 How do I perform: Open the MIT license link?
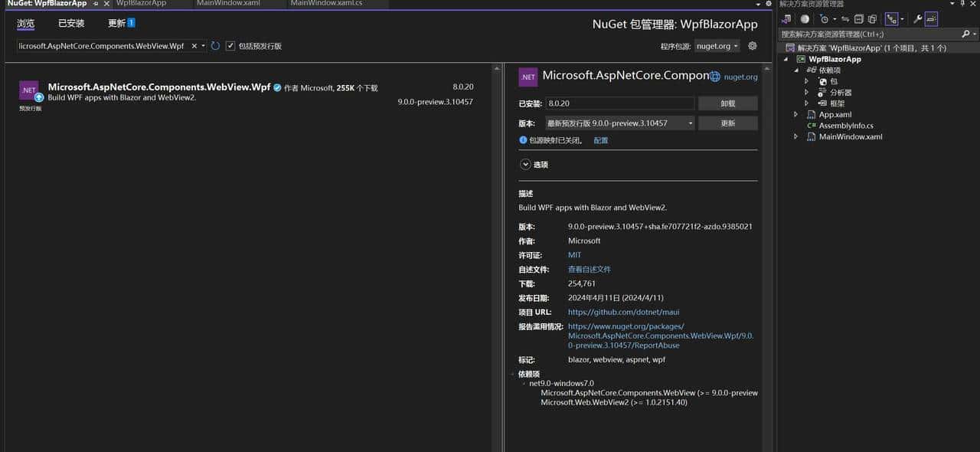click(x=574, y=255)
